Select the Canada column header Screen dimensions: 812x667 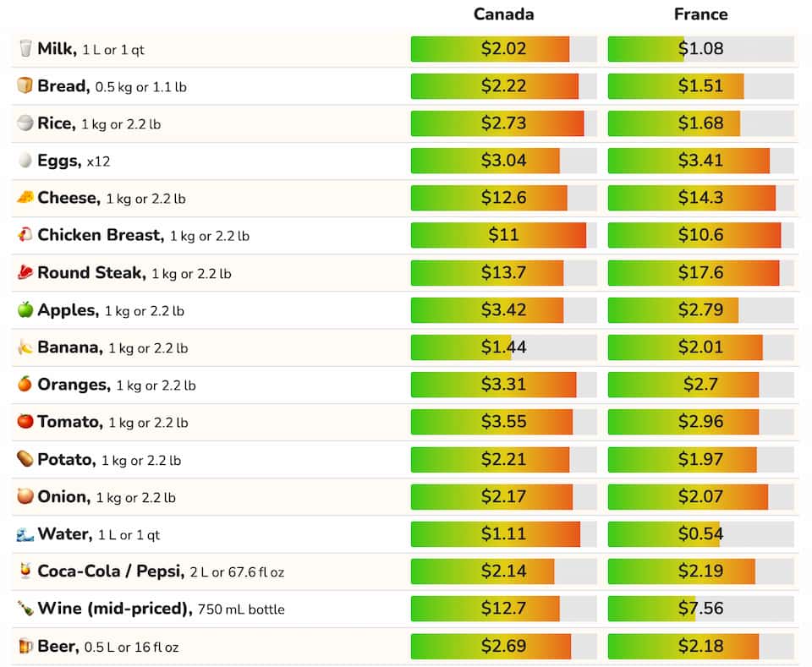point(503,14)
